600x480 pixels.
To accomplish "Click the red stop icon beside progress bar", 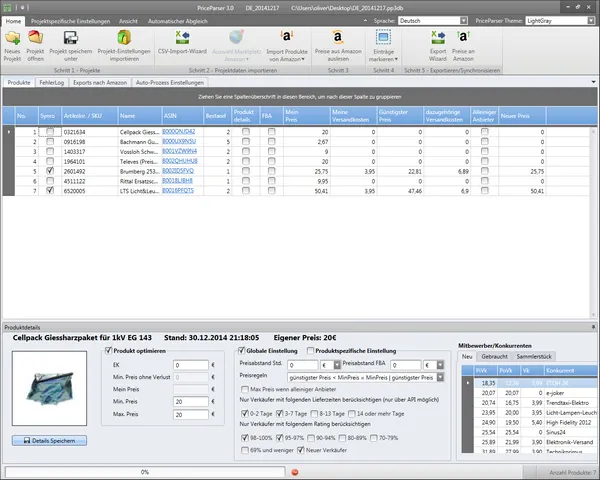I will pyautogui.click(x=295, y=472).
